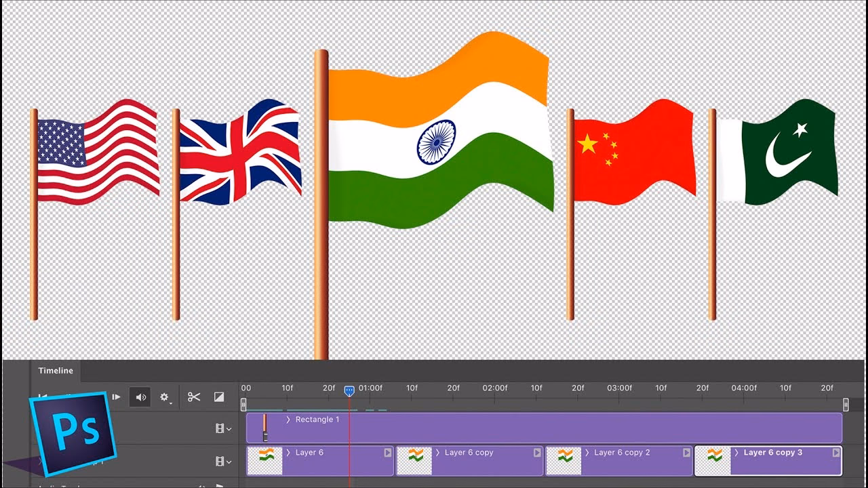This screenshot has width=868, height=488.
Task: Mute the audio playback speaker toggle
Action: pos(140,396)
